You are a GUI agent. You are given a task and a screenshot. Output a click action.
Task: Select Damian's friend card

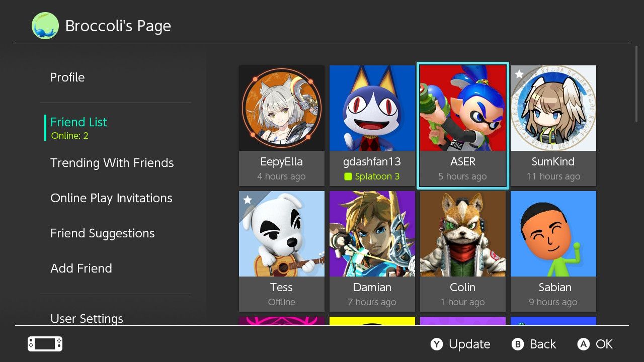coord(372,251)
